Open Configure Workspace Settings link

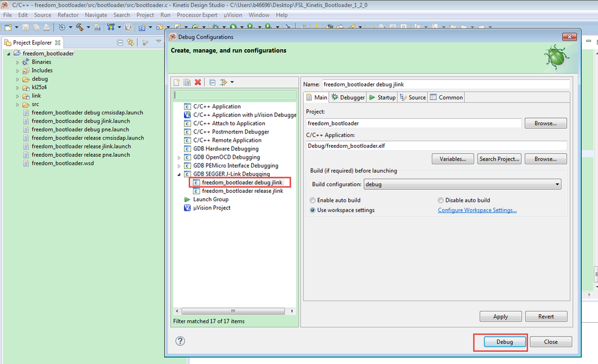477,210
